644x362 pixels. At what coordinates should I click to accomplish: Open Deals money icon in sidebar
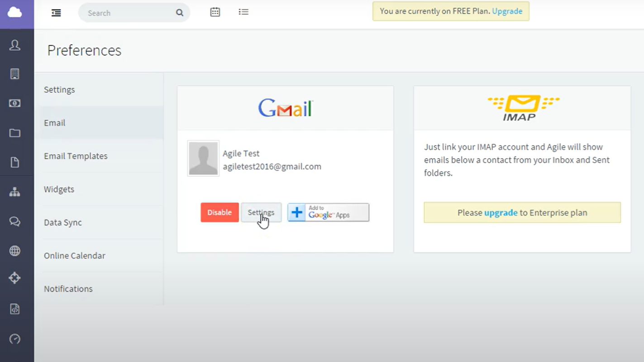tap(15, 103)
